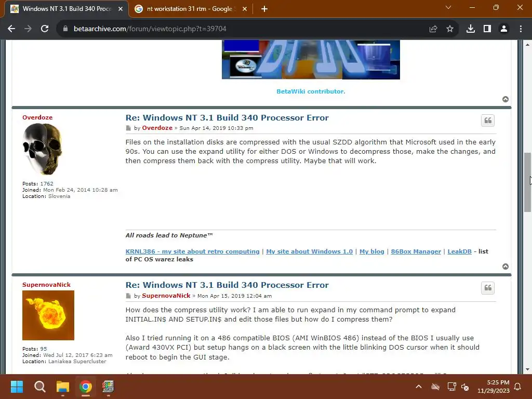Switch to the Windows NT 3.1 Build 340 tab
Screen dimensions: 532x399
66,9
